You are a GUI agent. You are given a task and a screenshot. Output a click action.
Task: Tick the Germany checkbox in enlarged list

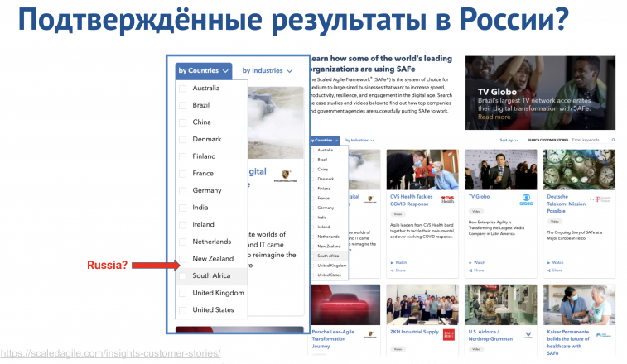tap(182, 190)
